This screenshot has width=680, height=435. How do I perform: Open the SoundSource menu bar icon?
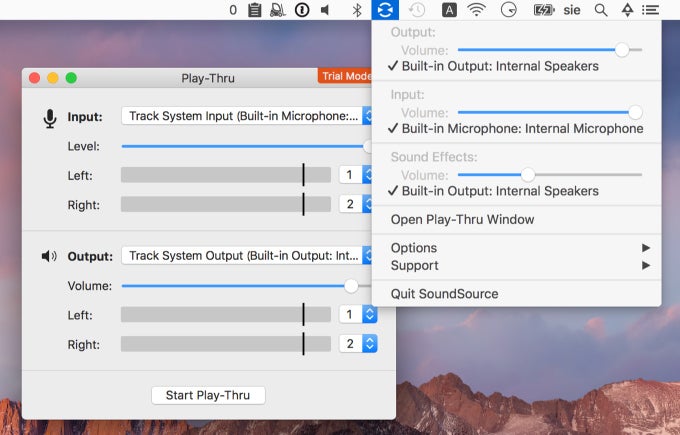pyautogui.click(x=385, y=10)
